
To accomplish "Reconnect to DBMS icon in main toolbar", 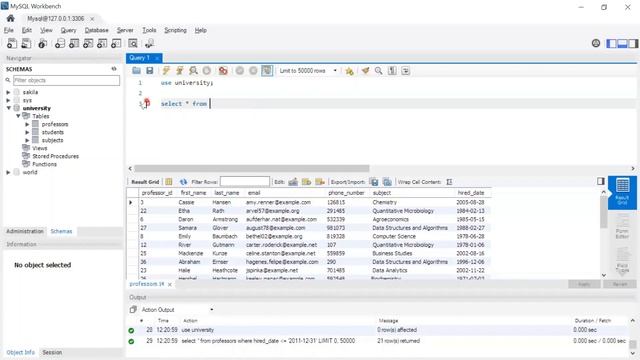I will click(149, 43).
